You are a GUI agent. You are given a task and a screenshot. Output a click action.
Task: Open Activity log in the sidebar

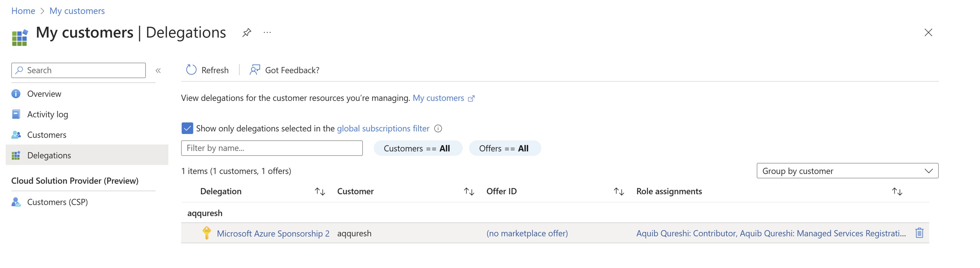tap(47, 115)
